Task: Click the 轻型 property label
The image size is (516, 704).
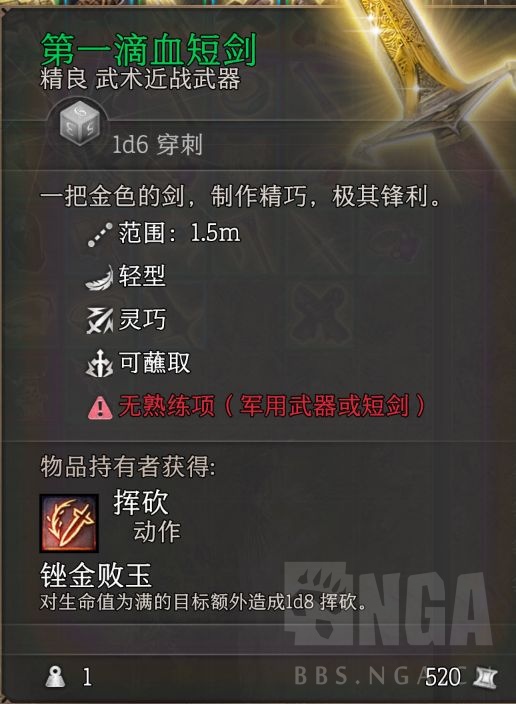Action: click(142, 276)
